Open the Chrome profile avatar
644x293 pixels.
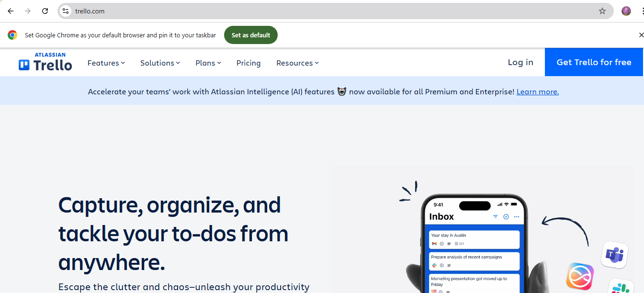click(626, 11)
